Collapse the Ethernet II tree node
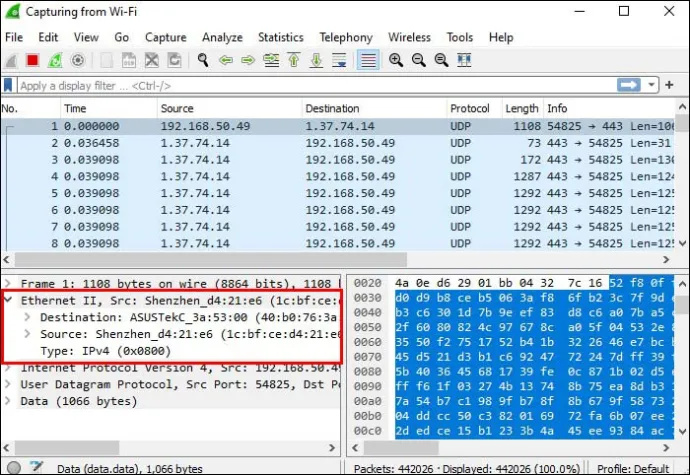The image size is (690, 475). pos(8,300)
